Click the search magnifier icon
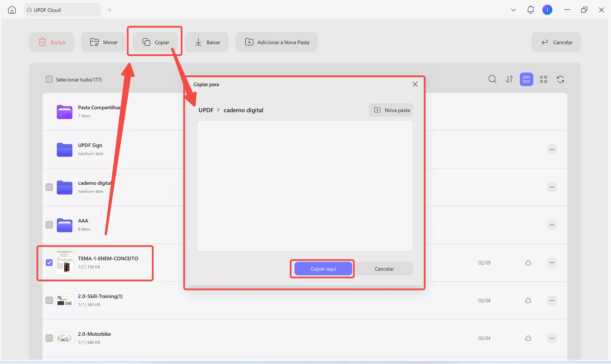The width and height of the screenshot is (611, 364). (x=492, y=79)
